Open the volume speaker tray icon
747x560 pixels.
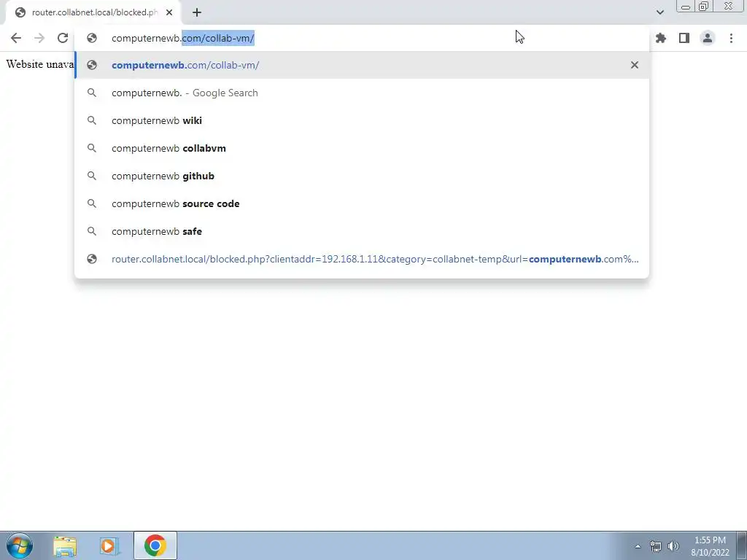point(673,546)
